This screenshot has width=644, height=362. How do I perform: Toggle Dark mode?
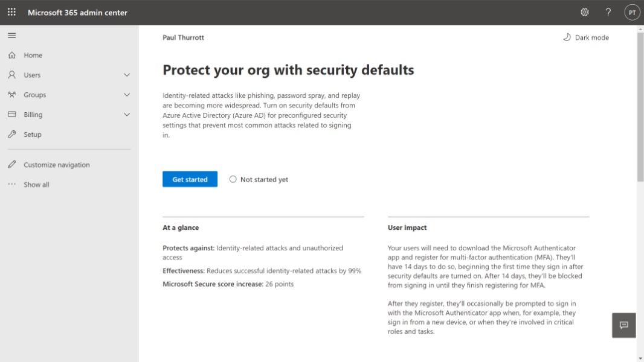coord(585,37)
